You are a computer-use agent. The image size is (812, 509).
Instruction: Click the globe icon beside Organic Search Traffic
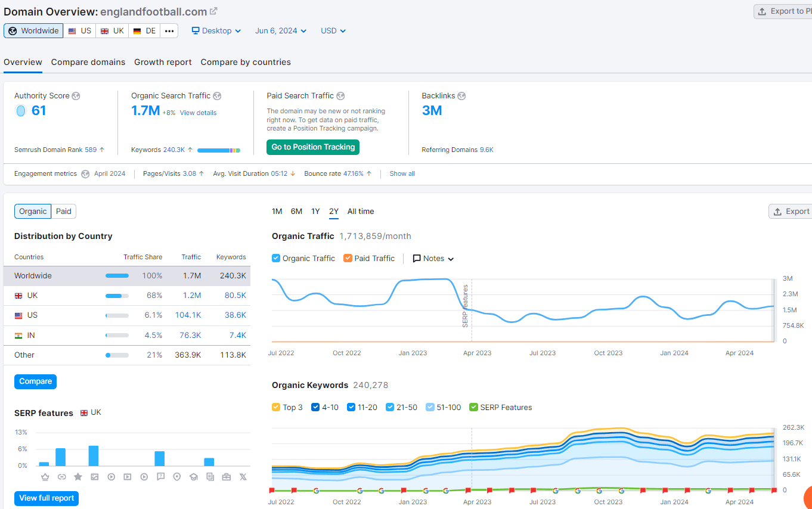point(217,96)
